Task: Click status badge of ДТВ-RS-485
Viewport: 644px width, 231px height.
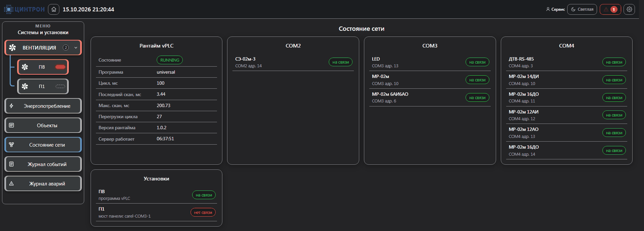Action: click(x=614, y=62)
